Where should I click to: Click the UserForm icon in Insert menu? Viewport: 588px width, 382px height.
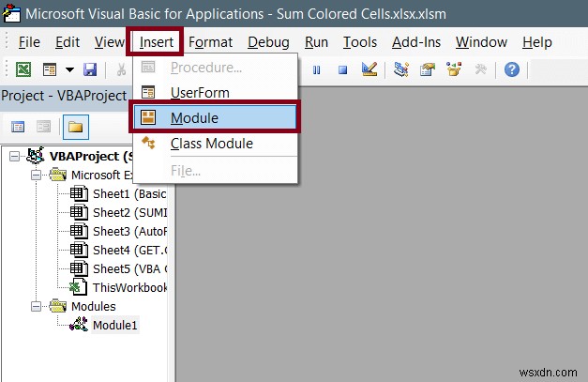tap(148, 92)
